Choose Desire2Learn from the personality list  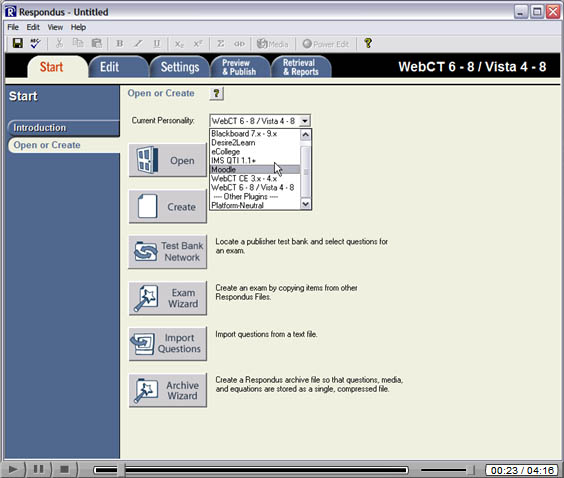pos(255,142)
